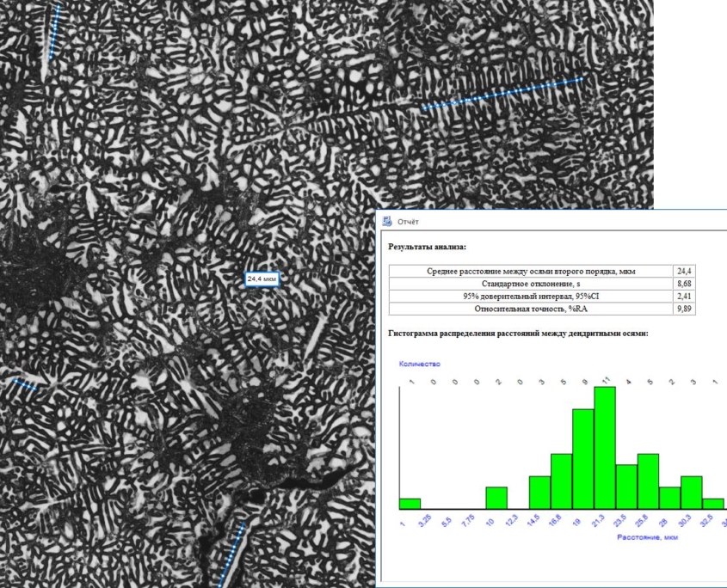Click the histogram bar above 32,5
This screenshot has width=727, height=588.
pos(713,504)
